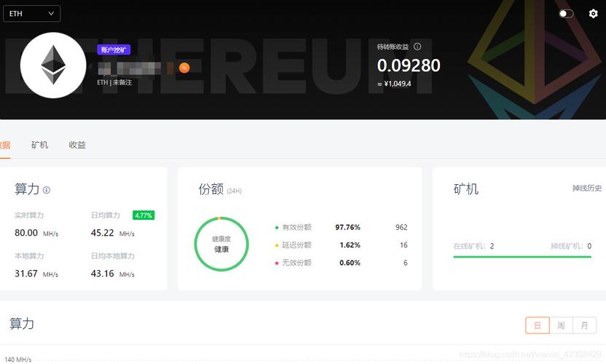Image resolution: width=606 pixels, height=364 pixels.
Task: Switch to the 收益 earnings tab
Action: point(77,145)
